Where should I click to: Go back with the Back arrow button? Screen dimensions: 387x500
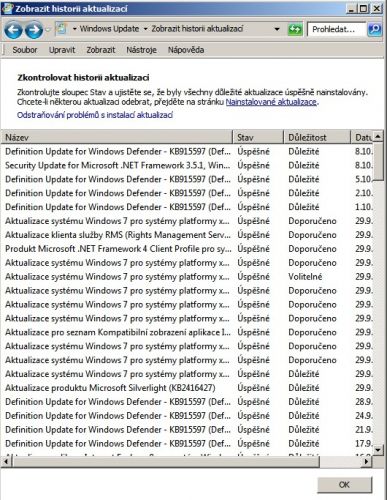pyautogui.click(x=13, y=30)
